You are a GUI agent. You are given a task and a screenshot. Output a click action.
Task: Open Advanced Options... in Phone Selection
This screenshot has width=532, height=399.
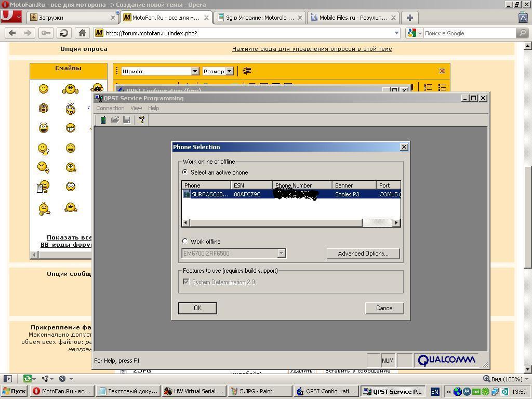coord(363,254)
